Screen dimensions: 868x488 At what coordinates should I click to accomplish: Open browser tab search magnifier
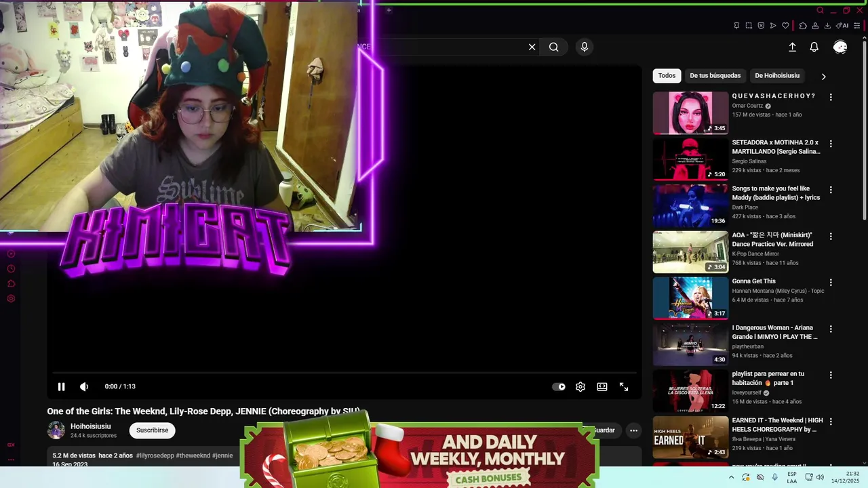click(x=820, y=10)
